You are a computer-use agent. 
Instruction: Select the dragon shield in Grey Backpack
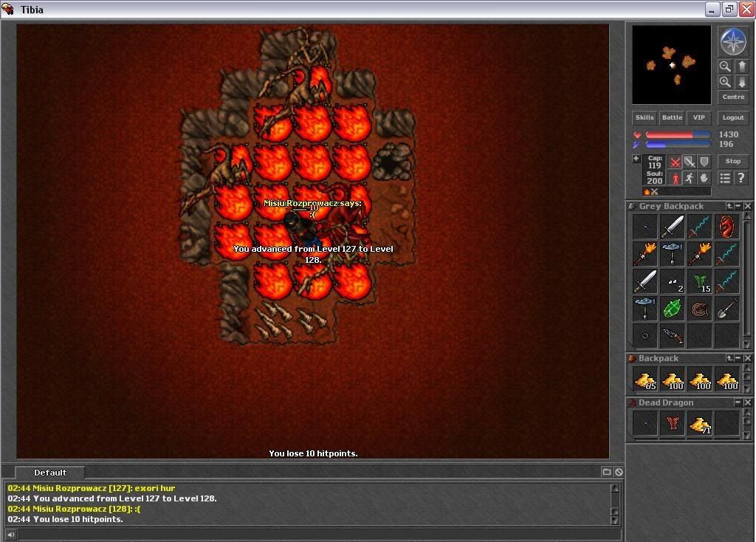tap(726, 227)
